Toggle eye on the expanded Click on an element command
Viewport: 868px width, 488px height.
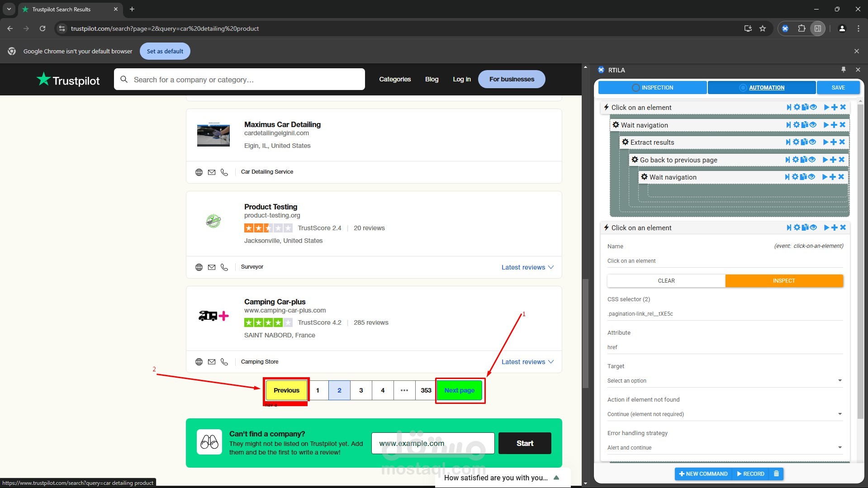813,227
